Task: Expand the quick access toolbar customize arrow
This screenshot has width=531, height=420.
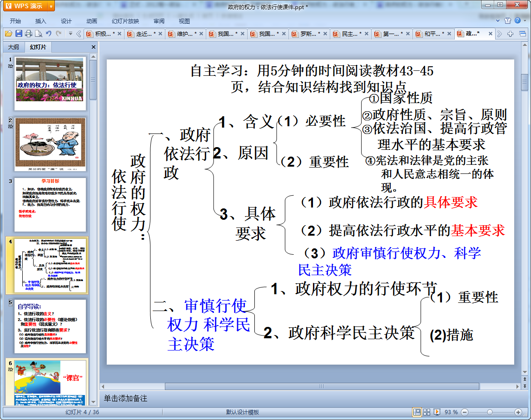Action: pyautogui.click(x=70, y=34)
